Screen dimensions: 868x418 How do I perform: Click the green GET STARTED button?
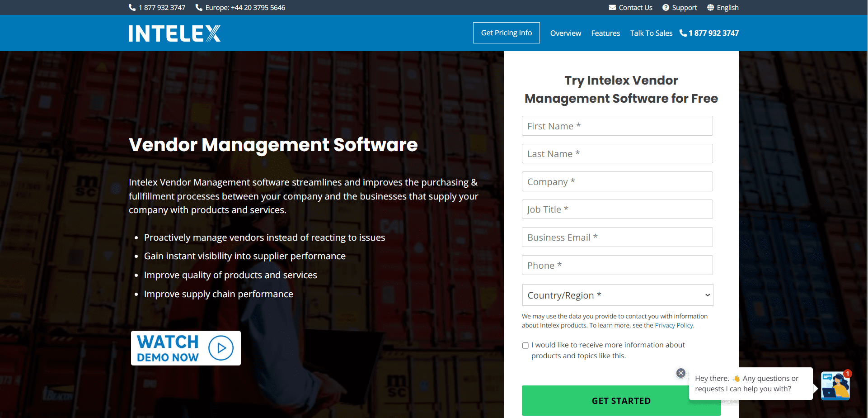621,400
